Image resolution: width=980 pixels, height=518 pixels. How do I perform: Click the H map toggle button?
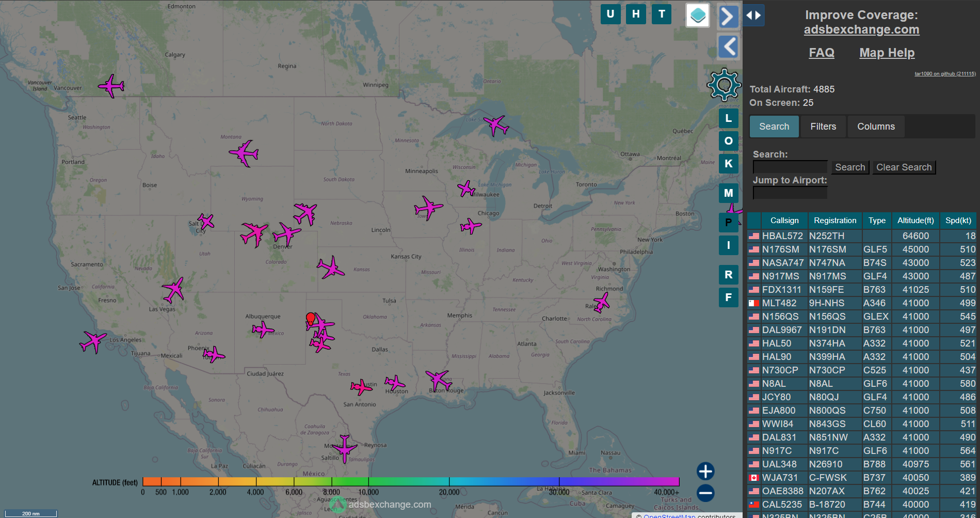pos(636,14)
